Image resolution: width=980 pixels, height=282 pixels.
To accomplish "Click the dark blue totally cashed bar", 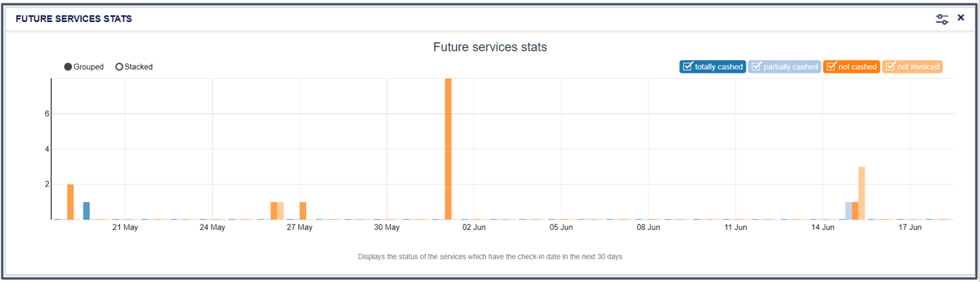I will pyautogui.click(x=86, y=210).
